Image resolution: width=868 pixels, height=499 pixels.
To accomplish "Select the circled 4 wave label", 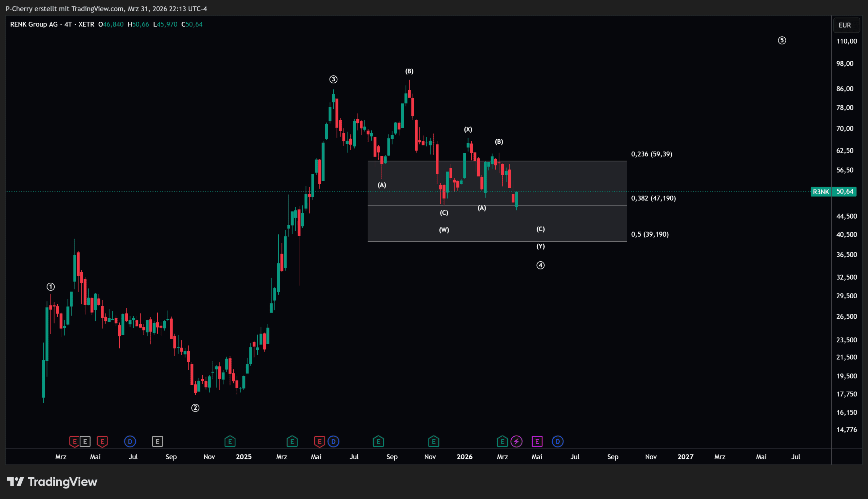I will coord(540,265).
